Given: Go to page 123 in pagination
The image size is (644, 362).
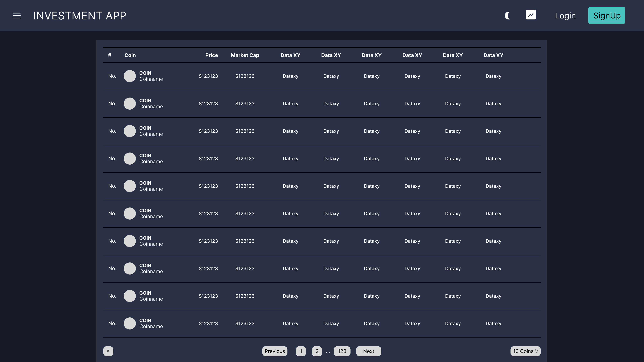Looking at the screenshot, I should pyautogui.click(x=342, y=351).
